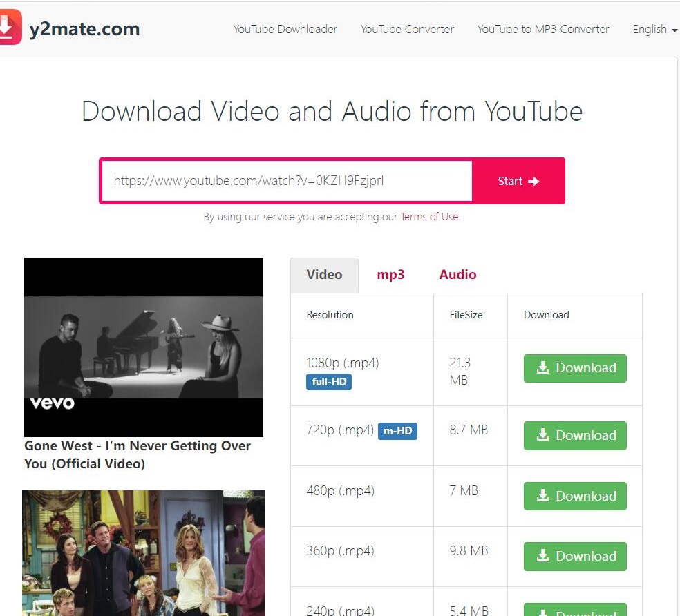The width and height of the screenshot is (680, 616).
Task: Click the m-HD badge on 720p row
Action: (397, 431)
